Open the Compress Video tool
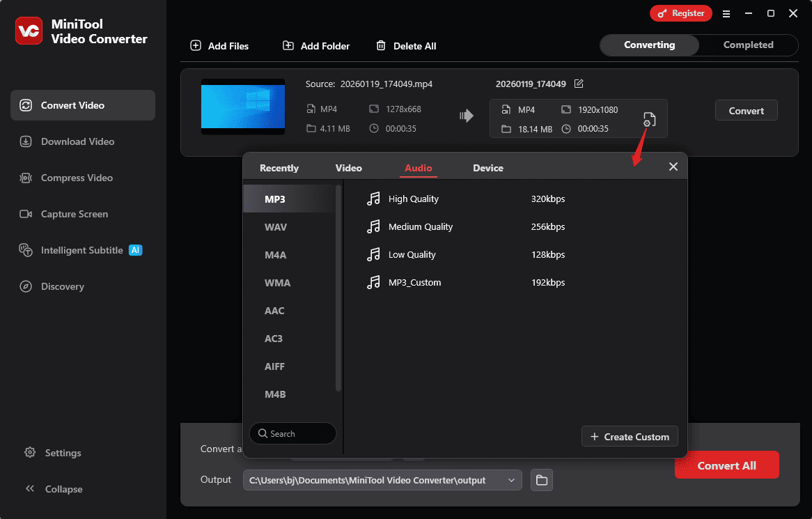The image size is (812, 519). click(x=25, y=178)
